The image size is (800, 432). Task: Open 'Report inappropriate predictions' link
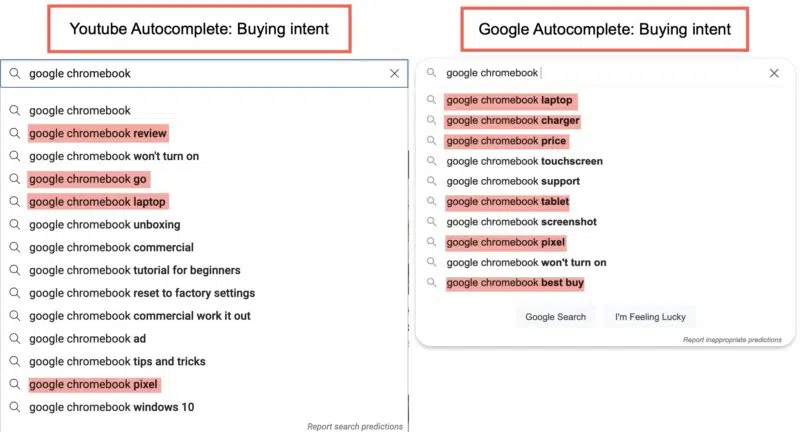(732, 340)
